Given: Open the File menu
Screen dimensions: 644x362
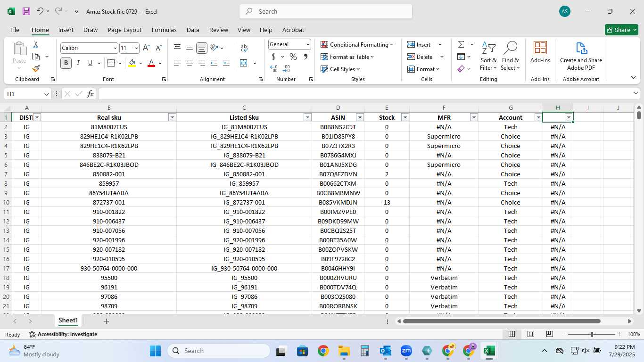Looking at the screenshot, I should click(x=15, y=30).
